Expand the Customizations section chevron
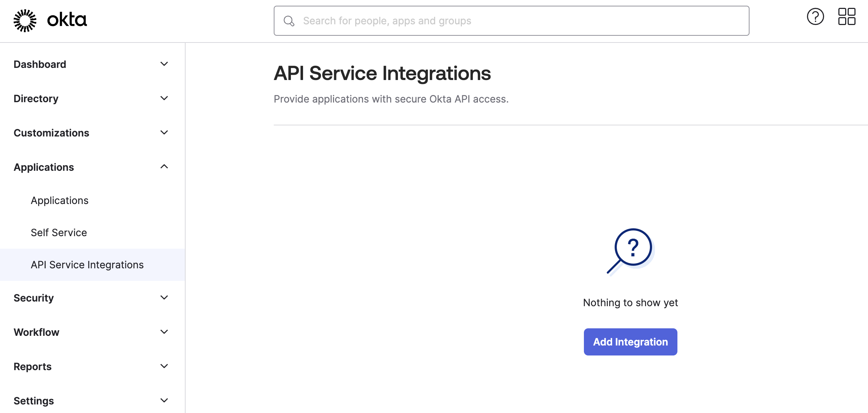The image size is (868, 413). (164, 133)
